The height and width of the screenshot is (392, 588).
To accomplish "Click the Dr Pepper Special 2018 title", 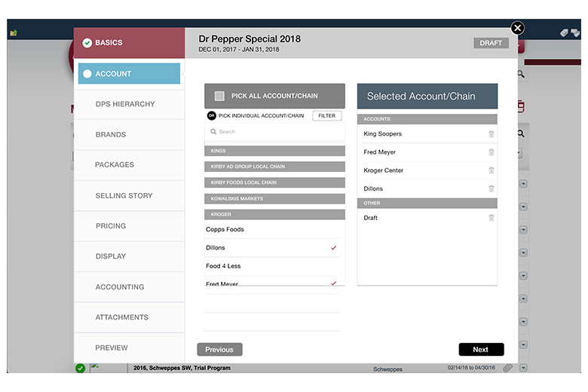I will click(x=250, y=39).
